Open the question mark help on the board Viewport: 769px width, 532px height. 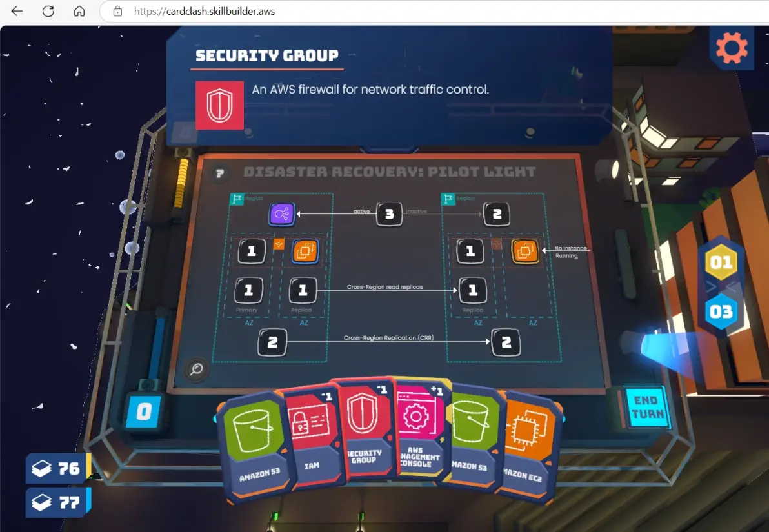pos(220,173)
